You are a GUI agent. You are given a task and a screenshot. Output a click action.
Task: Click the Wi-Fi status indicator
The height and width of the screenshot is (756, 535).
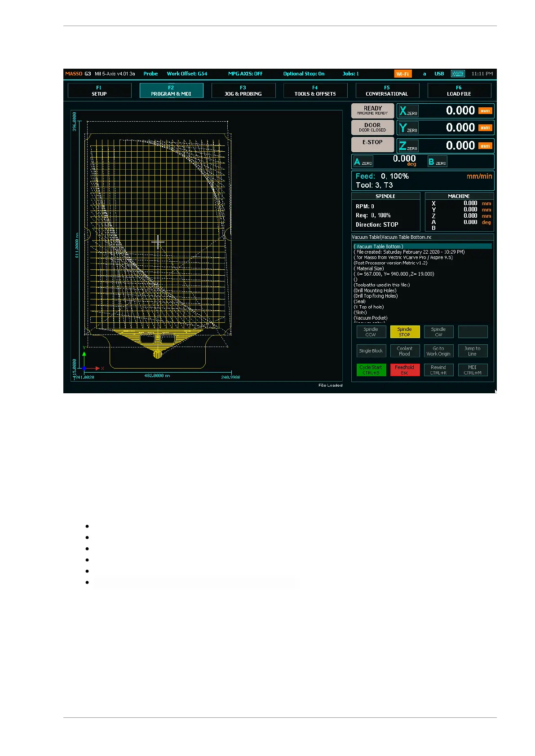click(403, 74)
